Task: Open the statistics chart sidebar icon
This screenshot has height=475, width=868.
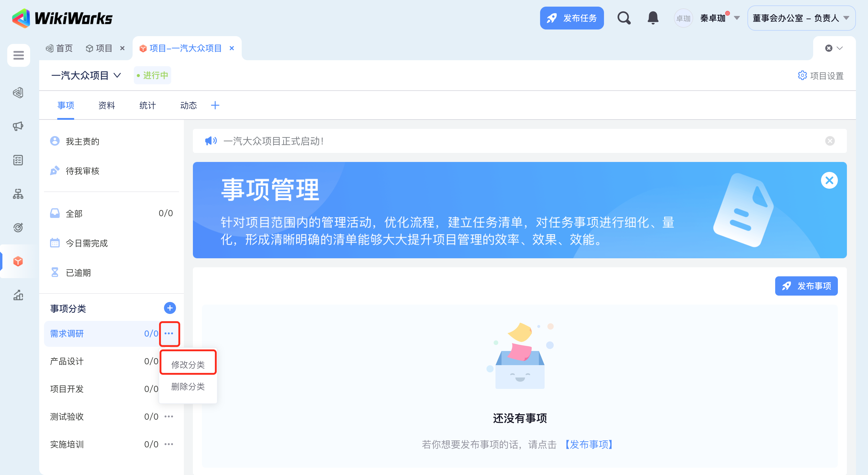Action: coord(18,295)
